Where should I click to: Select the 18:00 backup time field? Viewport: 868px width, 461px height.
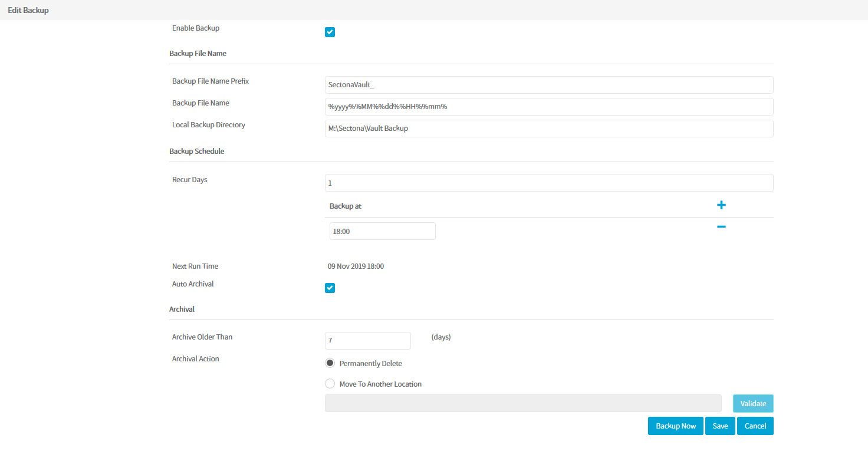pyautogui.click(x=382, y=231)
